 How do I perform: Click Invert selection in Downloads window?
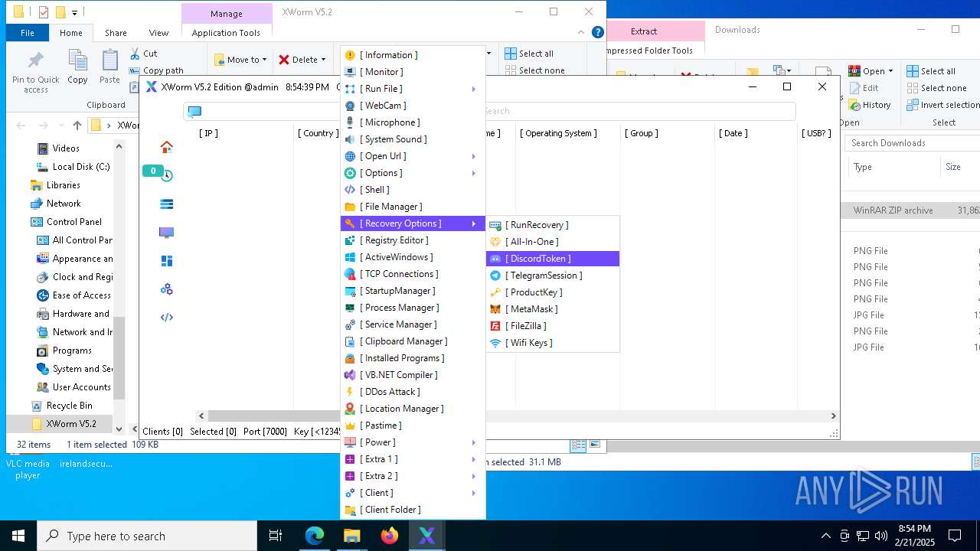pos(943,105)
